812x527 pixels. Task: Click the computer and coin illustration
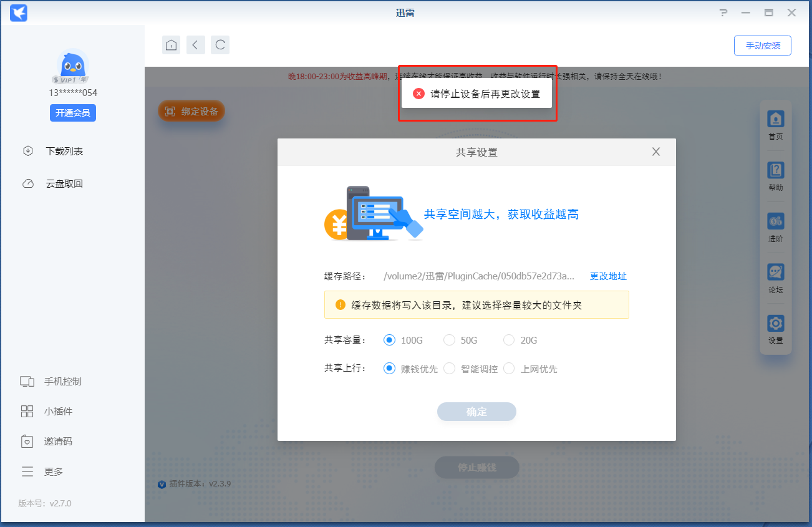click(374, 214)
